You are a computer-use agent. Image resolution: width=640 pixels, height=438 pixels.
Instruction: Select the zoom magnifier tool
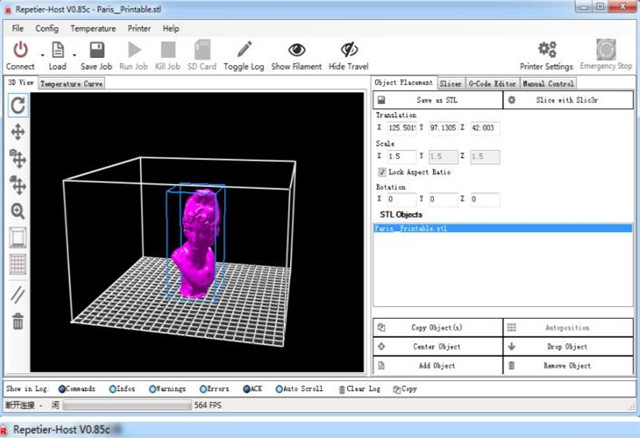[17, 211]
